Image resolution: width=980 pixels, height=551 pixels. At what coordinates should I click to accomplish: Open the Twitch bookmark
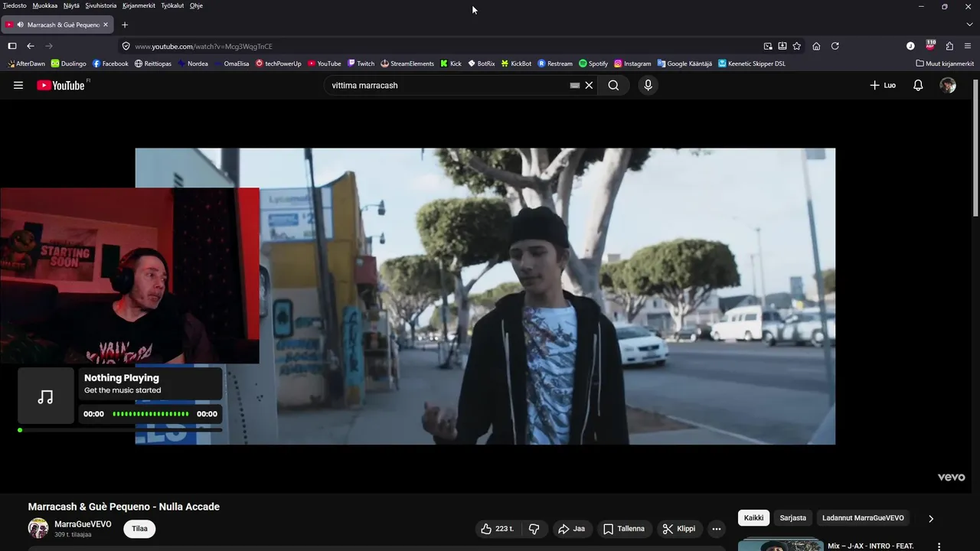pyautogui.click(x=361, y=64)
